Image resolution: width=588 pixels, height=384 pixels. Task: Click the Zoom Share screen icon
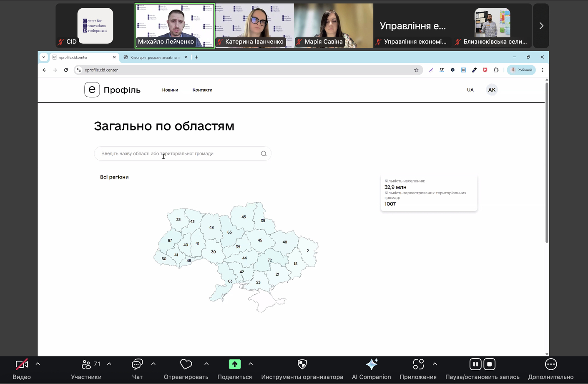point(234,364)
